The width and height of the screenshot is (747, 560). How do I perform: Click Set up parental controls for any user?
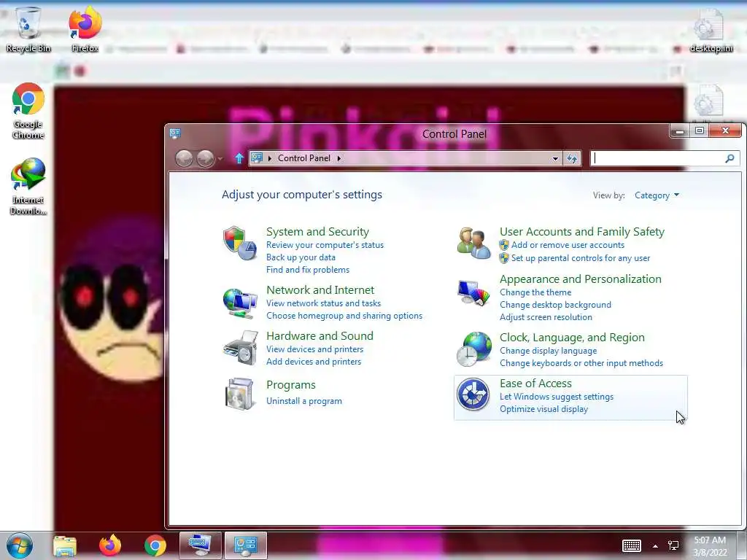[x=580, y=258]
